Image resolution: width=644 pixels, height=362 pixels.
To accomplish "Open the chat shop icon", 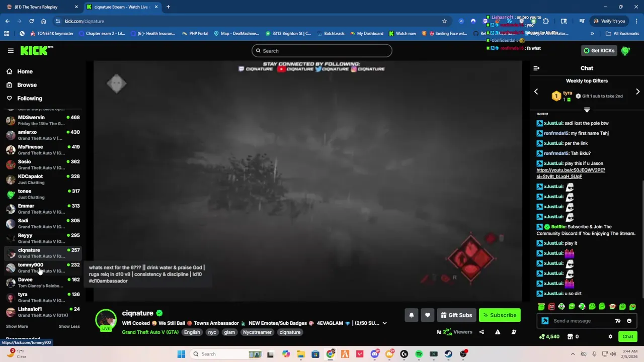I will pyautogui.click(x=570, y=337).
